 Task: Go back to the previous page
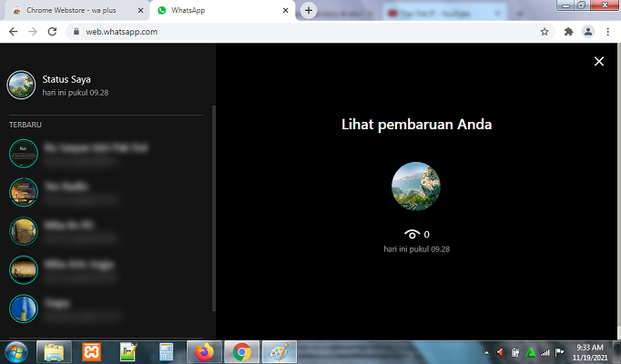pyautogui.click(x=13, y=32)
